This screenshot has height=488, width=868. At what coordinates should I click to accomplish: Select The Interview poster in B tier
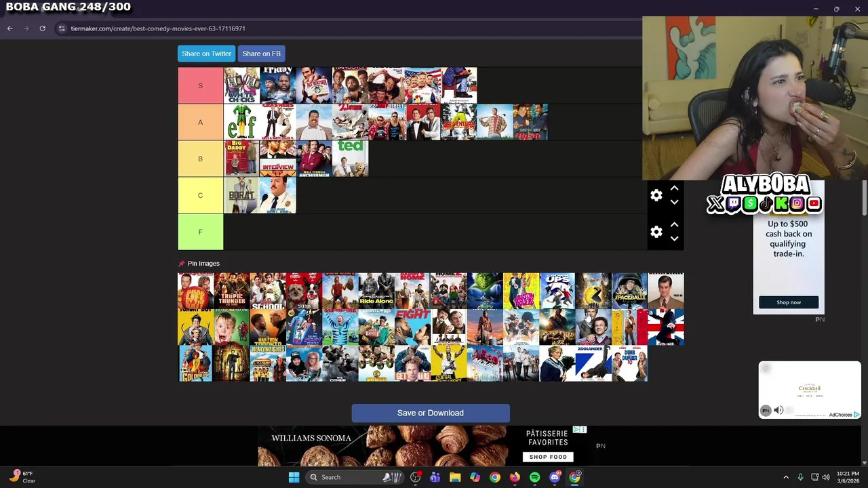(278, 159)
